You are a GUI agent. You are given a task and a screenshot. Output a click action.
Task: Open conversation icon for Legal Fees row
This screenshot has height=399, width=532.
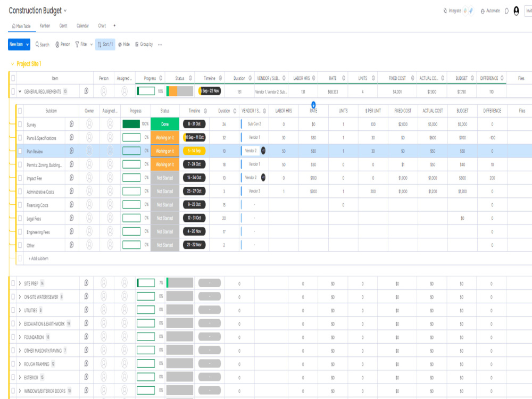point(72,218)
